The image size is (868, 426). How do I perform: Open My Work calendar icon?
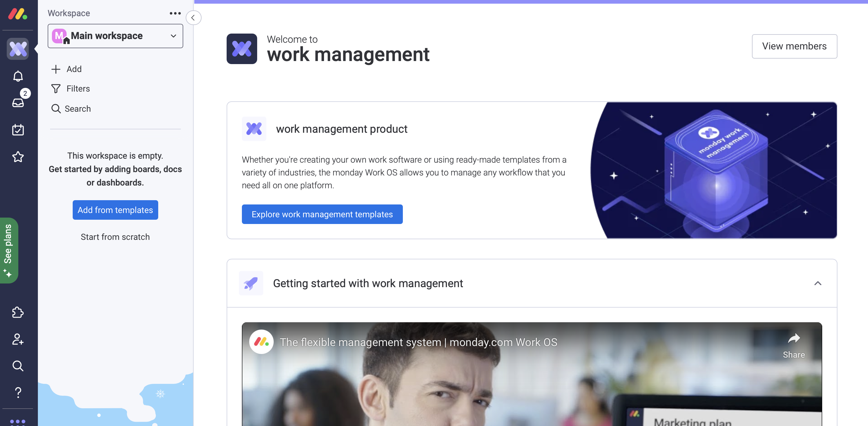tap(18, 130)
